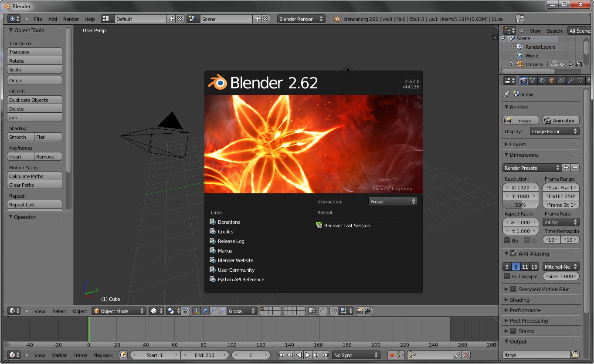The width and height of the screenshot is (594, 364).
Task: Open the Render properties camera tab
Action: pyautogui.click(x=523, y=81)
